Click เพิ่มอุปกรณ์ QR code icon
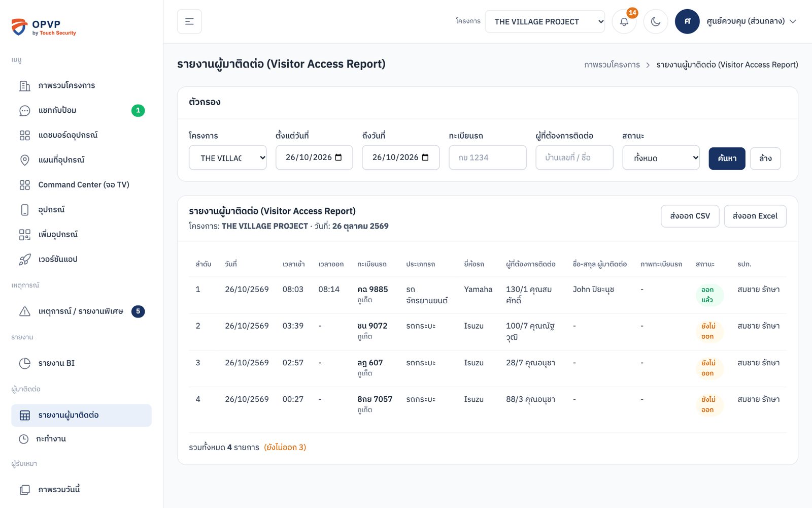The image size is (812, 508). (x=24, y=235)
